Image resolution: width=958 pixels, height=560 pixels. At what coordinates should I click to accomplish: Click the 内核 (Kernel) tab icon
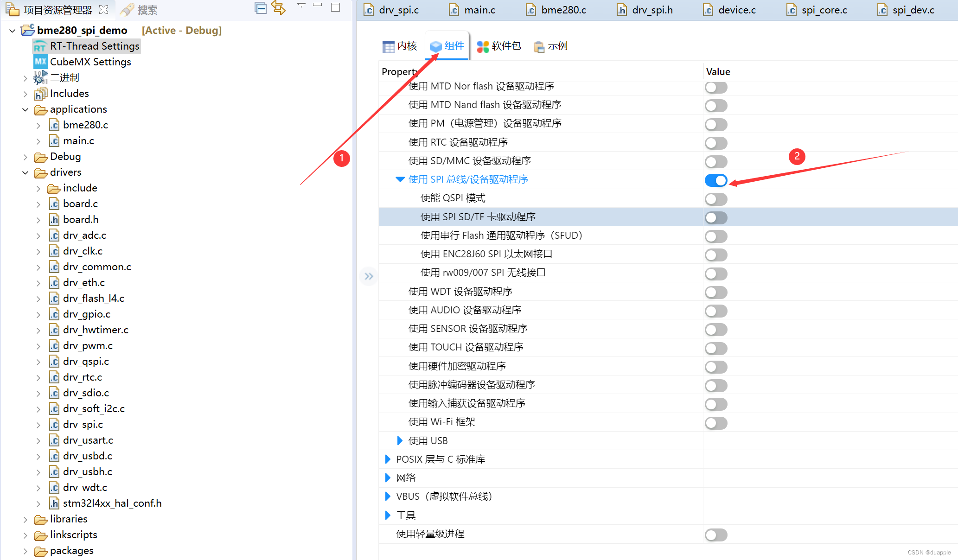[x=396, y=46]
